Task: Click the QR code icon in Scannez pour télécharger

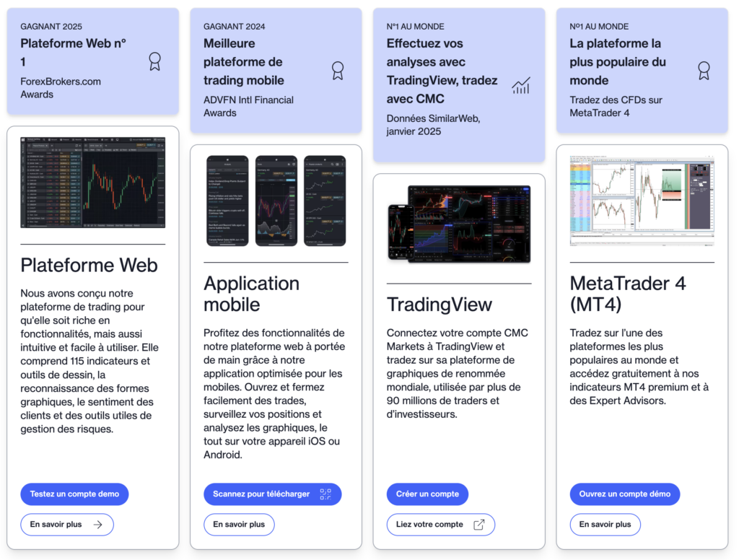Action: [x=325, y=494]
